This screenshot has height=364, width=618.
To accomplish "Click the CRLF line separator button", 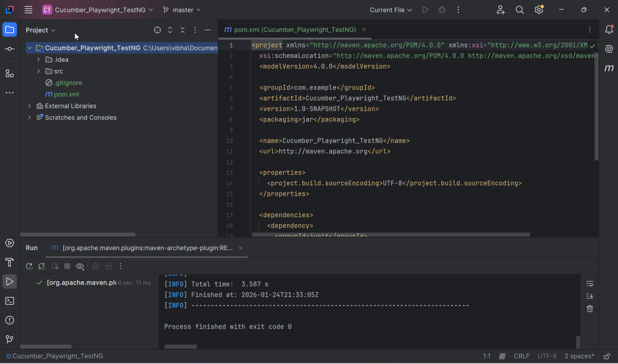I will click(x=521, y=356).
